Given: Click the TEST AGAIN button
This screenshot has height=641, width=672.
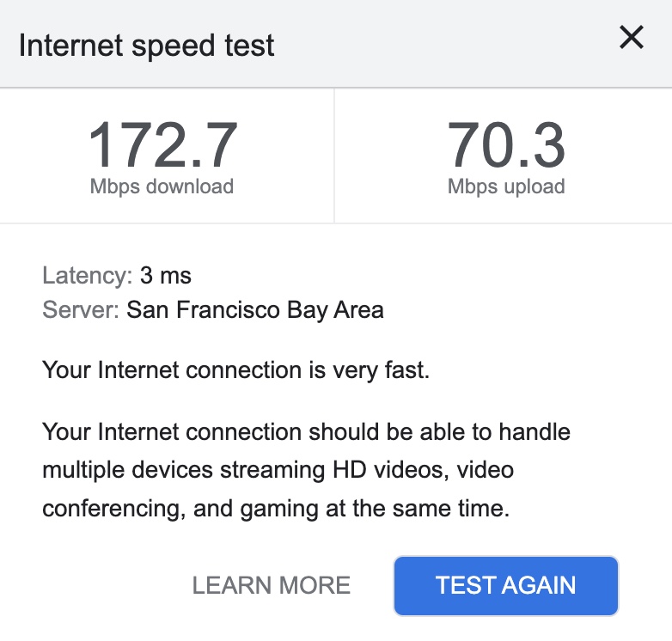Looking at the screenshot, I should (x=505, y=586).
